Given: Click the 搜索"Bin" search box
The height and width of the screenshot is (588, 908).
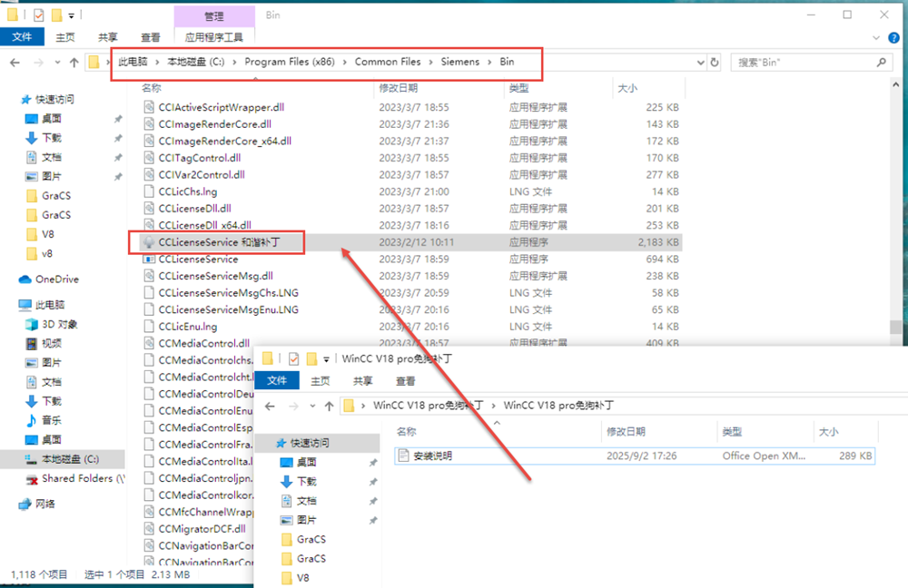Looking at the screenshot, I should [x=804, y=63].
